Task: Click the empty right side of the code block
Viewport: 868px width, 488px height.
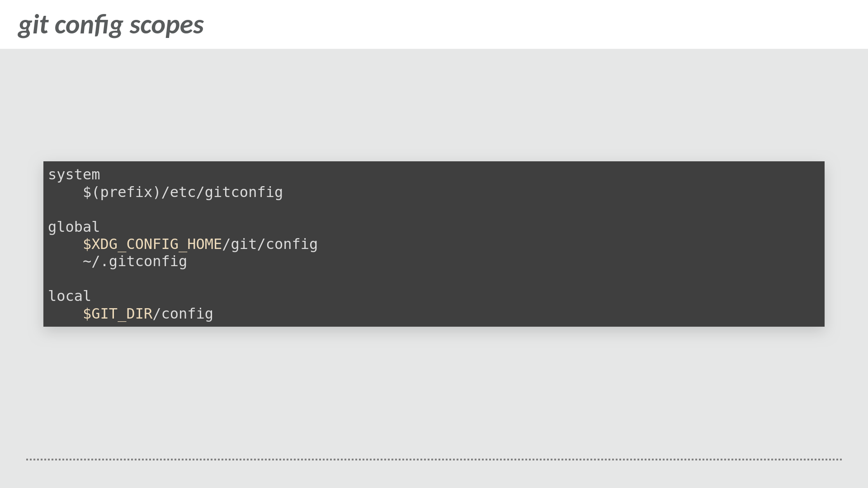Action: (x=588, y=244)
